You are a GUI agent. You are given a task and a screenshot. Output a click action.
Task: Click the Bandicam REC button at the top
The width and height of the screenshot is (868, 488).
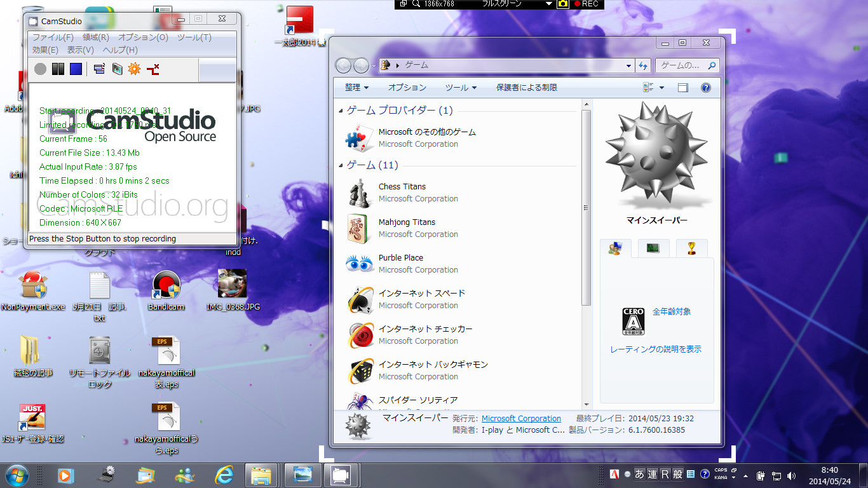pos(586,4)
